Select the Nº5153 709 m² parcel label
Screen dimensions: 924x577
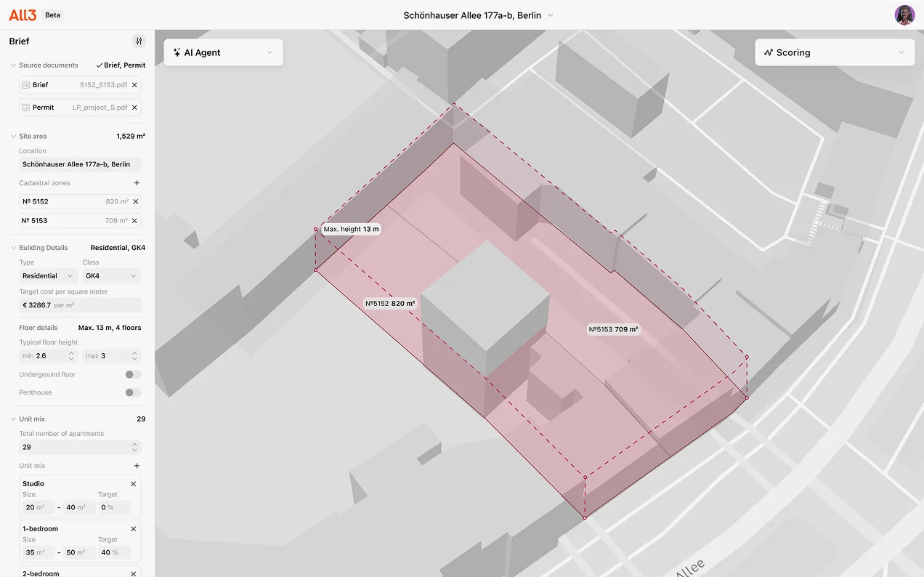pos(613,329)
